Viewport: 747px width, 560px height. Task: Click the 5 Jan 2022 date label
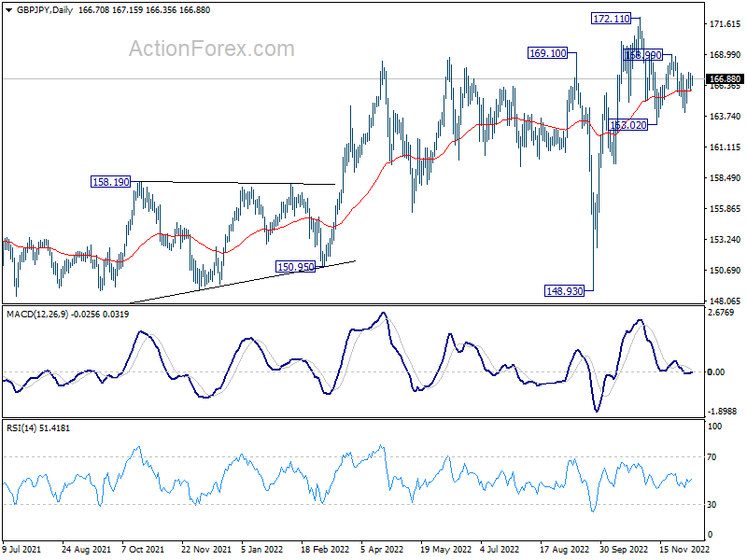tap(261, 550)
